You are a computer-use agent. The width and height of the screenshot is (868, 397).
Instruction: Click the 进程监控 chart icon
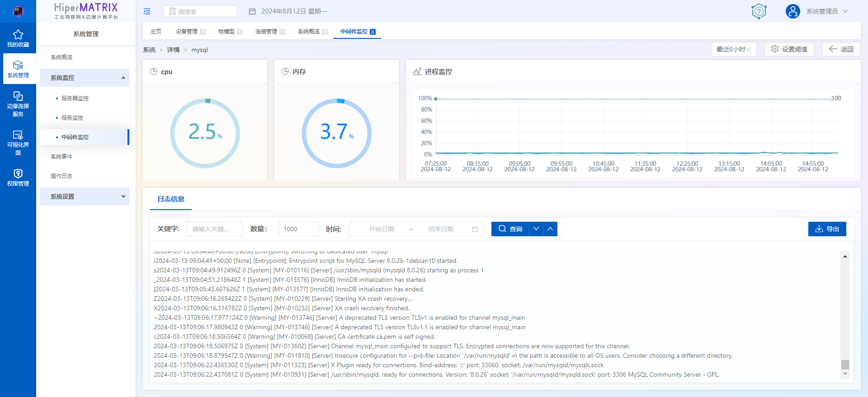click(417, 71)
